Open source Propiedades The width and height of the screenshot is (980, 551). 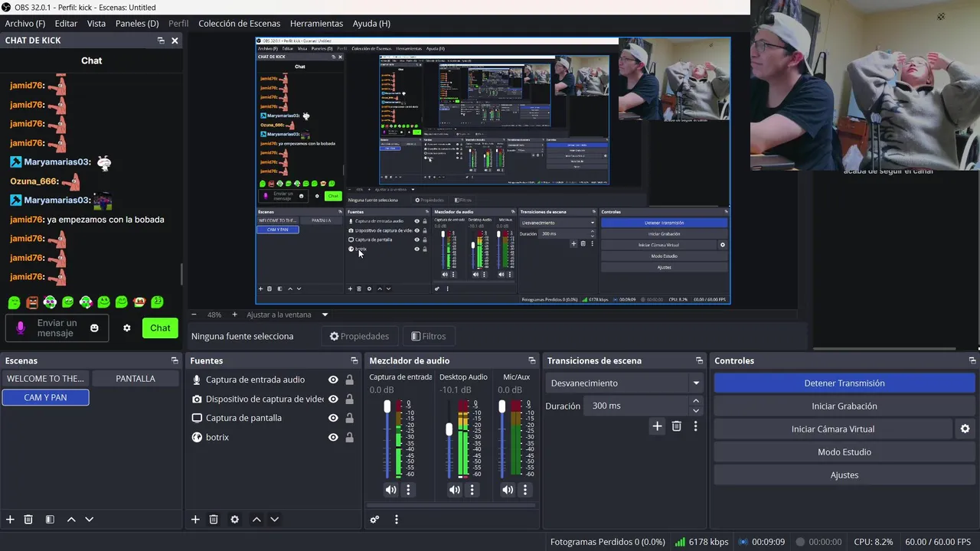(x=359, y=336)
